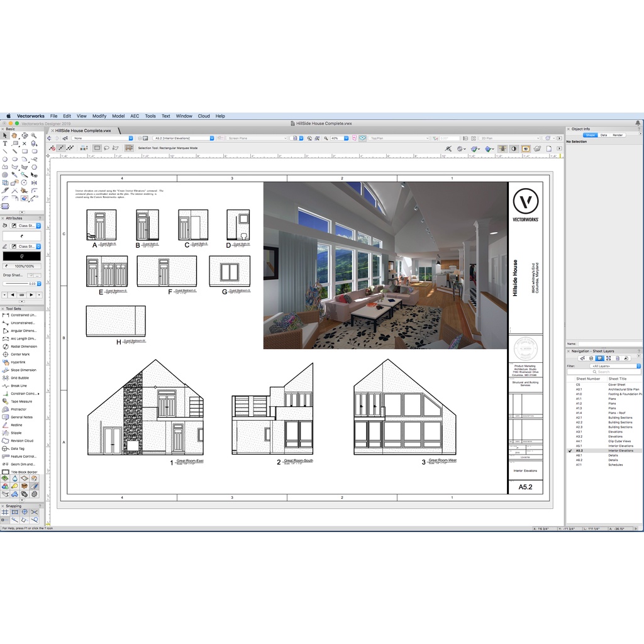
Task: Click the Zoom magnifier tool
Action: click(34, 136)
